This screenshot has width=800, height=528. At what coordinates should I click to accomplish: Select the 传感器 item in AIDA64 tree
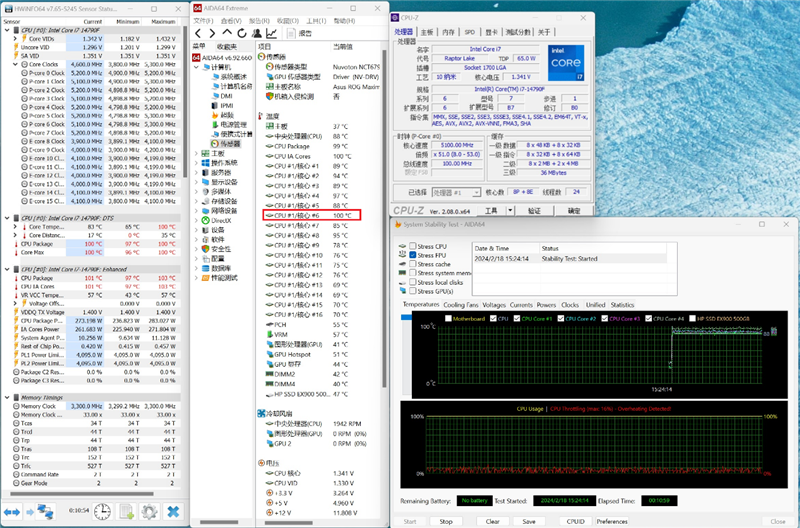229,143
